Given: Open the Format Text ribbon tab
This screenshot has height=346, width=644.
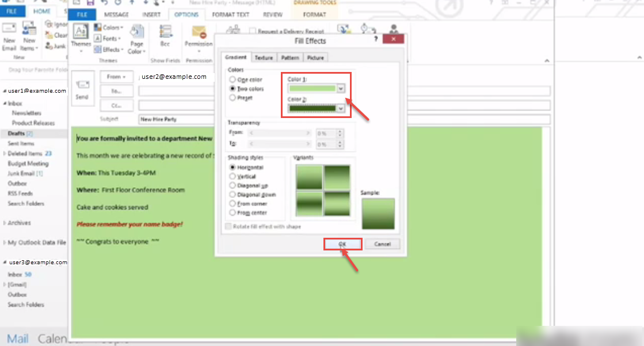Looking at the screenshot, I should point(231,14).
